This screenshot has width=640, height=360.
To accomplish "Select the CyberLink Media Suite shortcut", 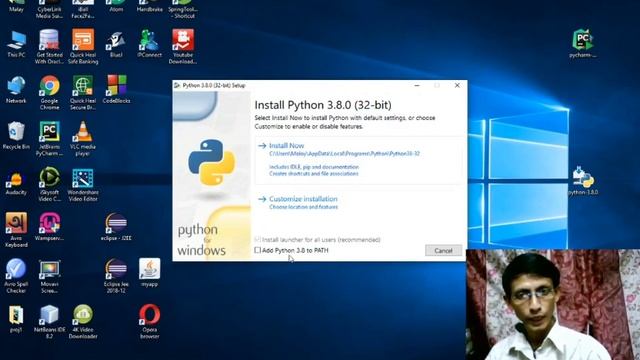I will pos(49,9).
